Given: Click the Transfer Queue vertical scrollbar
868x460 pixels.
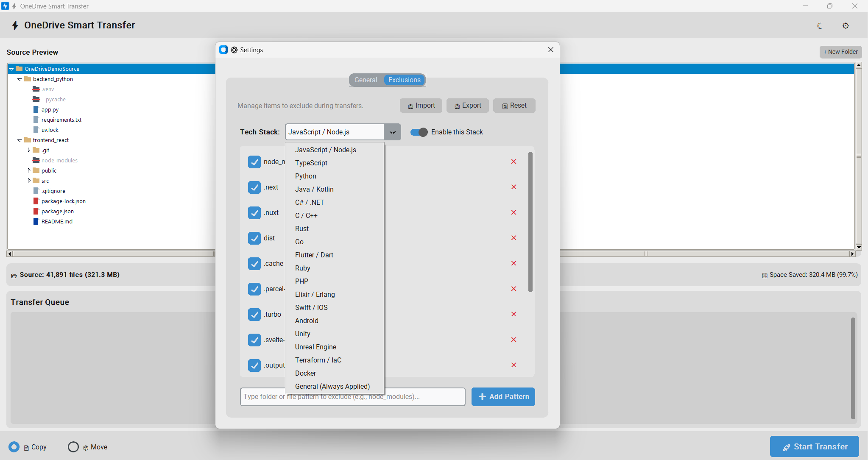Looking at the screenshot, I should tap(853, 368).
